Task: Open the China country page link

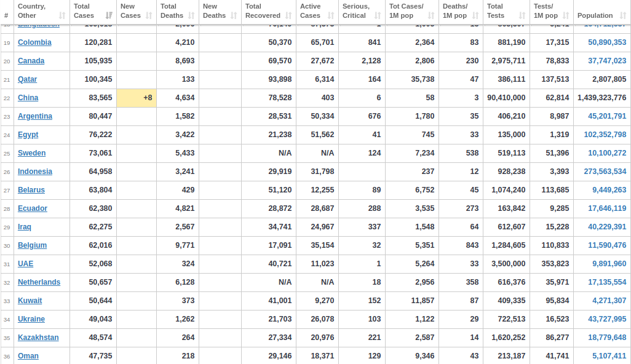Action: point(28,98)
